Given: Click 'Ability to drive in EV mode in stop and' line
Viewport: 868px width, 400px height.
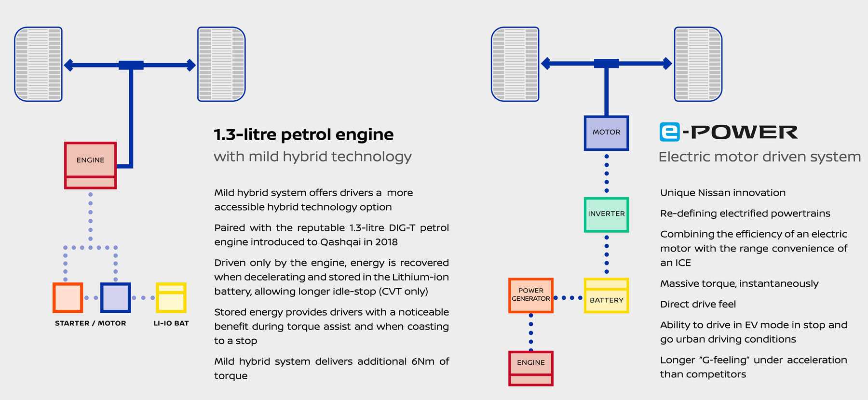Looking at the screenshot, I should [x=754, y=325].
